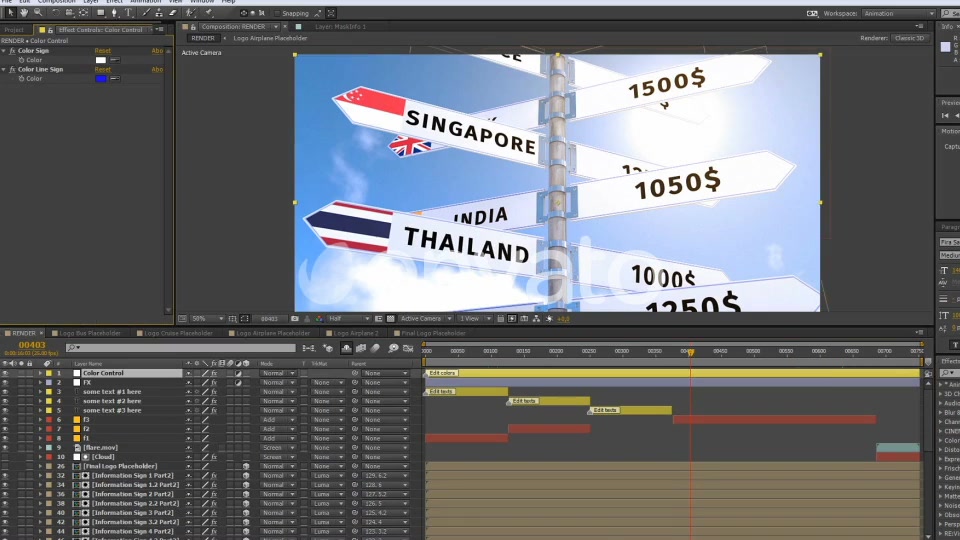The width and height of the screenshot is (960, 540).
Task: Switch to the Layer: MaskInfo 1 tab
Action: (340, 27)
